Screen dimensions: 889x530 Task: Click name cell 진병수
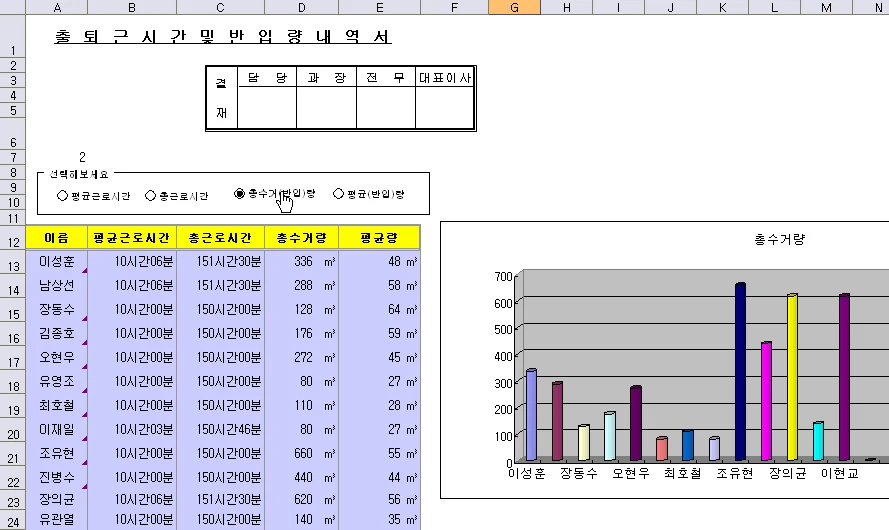pyautogui.click(x=57, y=477)
